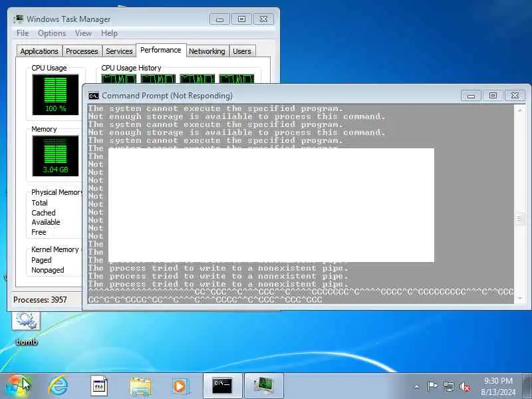The width and height of the screenshot is (532, 399).
Task: Open clock showing 9:30 PM
Action: 498,386
